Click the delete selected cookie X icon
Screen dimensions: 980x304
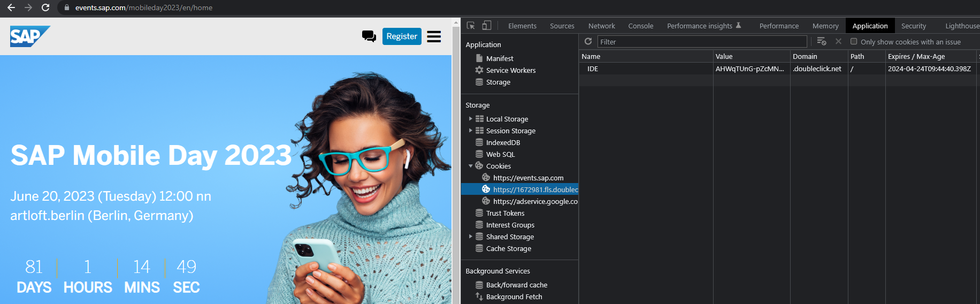tap(838, 41)
